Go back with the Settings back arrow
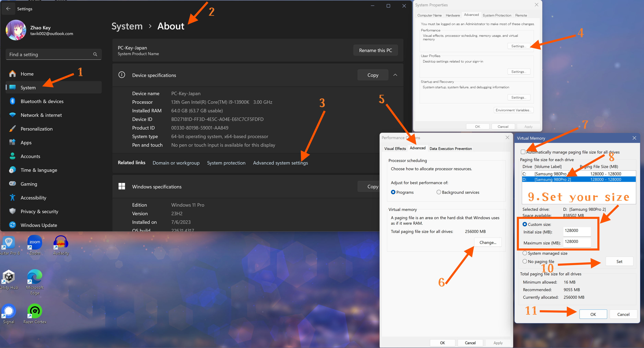Image resolution: width=644 pixels, height=348 pixels. (x=8, y=9)
